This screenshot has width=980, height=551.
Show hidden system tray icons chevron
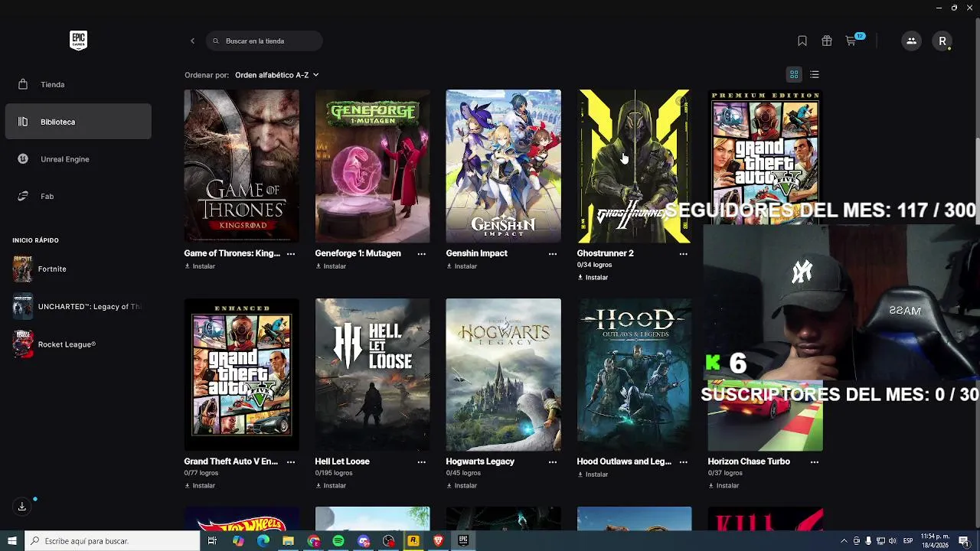click(844, 541)
